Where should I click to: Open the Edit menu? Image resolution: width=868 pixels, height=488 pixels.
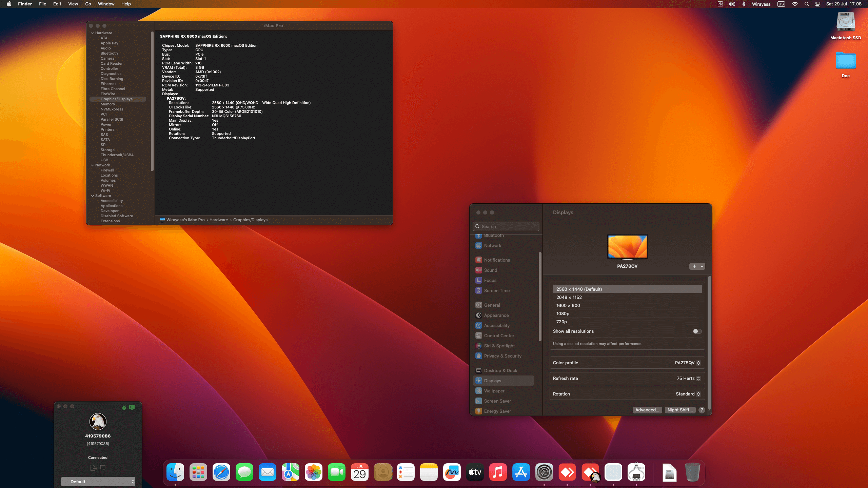57,4
